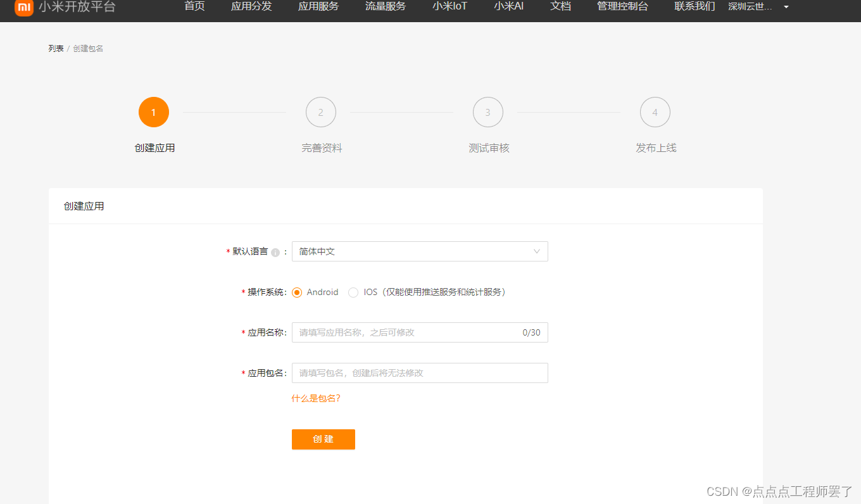
Task: Open the 简体中文 default language dropdown
Action: pyautogui.click(x=420, y=251)
